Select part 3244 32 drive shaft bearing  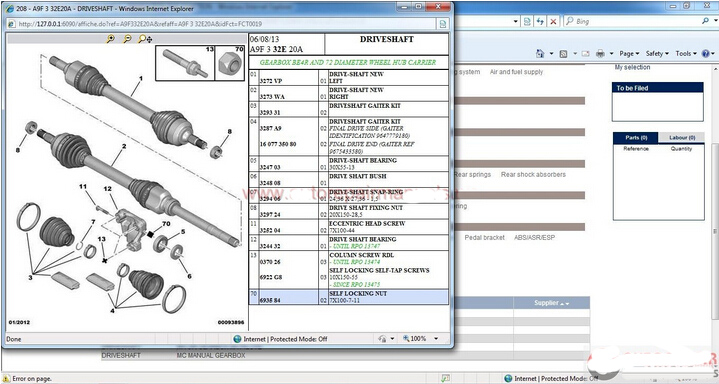348,243
